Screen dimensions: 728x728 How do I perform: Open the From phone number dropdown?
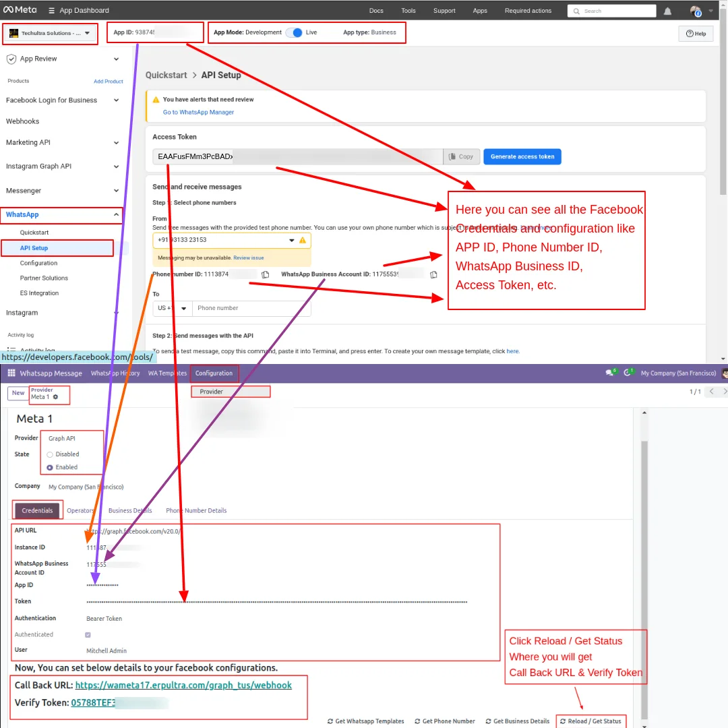pos(292,241)
